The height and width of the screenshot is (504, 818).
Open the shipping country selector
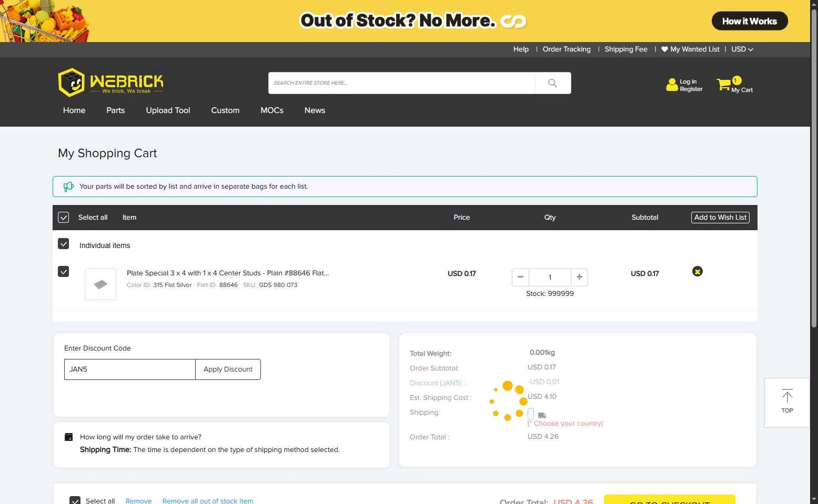[x=531, y=414]
